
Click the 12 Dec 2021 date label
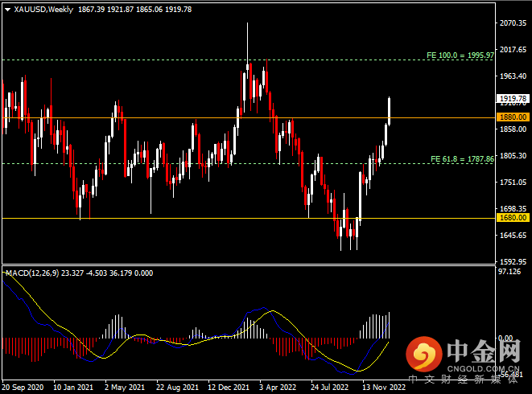pyautogui.click(x=229, y=388)
